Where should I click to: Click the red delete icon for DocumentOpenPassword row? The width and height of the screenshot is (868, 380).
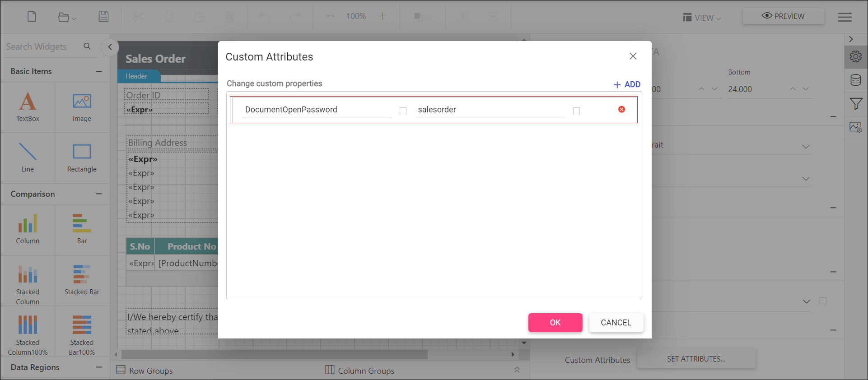(621, 109)
